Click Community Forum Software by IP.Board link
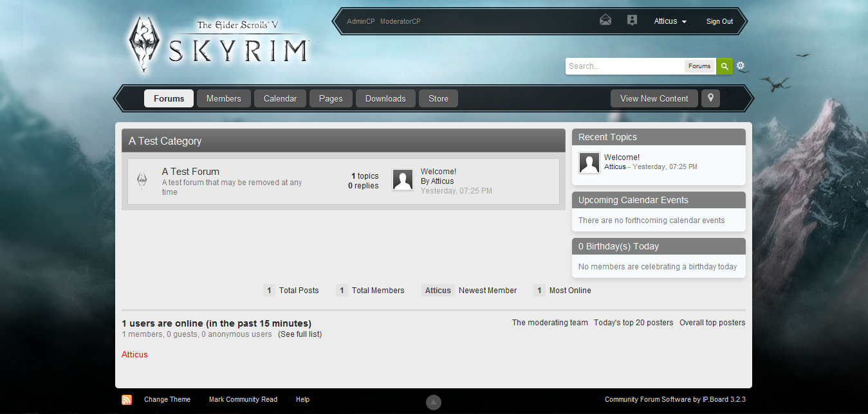This screenshot has width=868, height=414. [675, 399]
